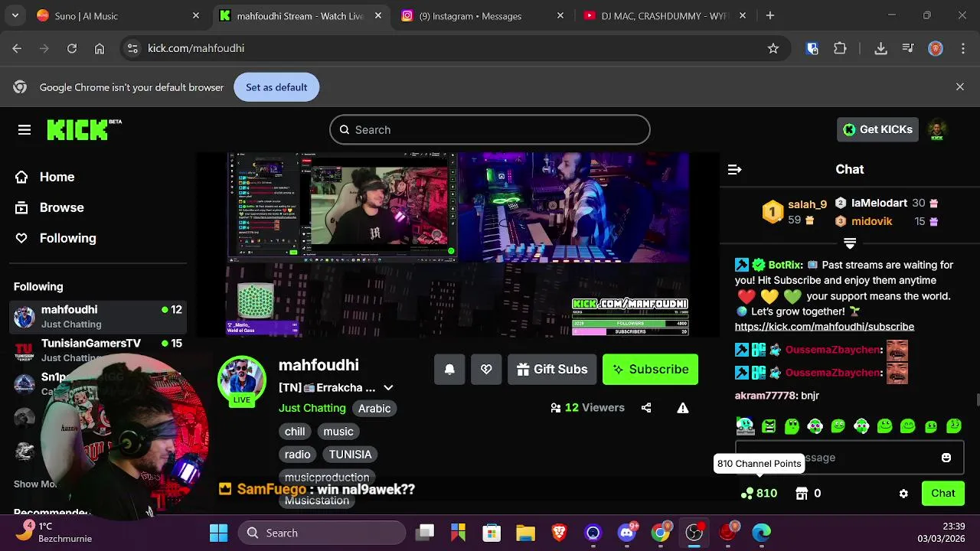Click Set as default browser button
This screenshot has width=980, height=551.
276,87
